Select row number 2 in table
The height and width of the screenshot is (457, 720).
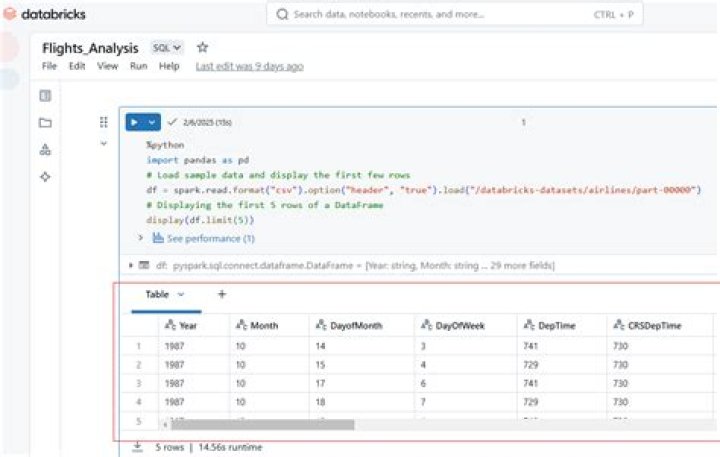point(139,365)
